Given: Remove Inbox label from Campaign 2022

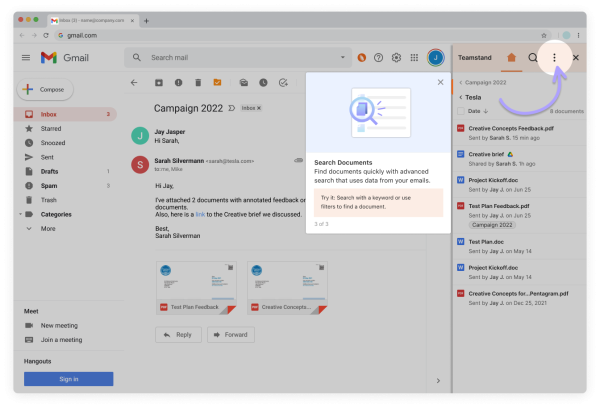Looking at the screenshot, I should (x=259, y=108).
